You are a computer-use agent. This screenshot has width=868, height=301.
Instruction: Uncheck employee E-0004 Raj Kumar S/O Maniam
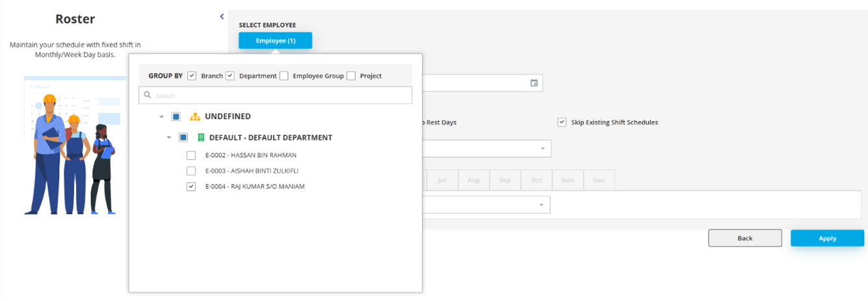point(191,187)
